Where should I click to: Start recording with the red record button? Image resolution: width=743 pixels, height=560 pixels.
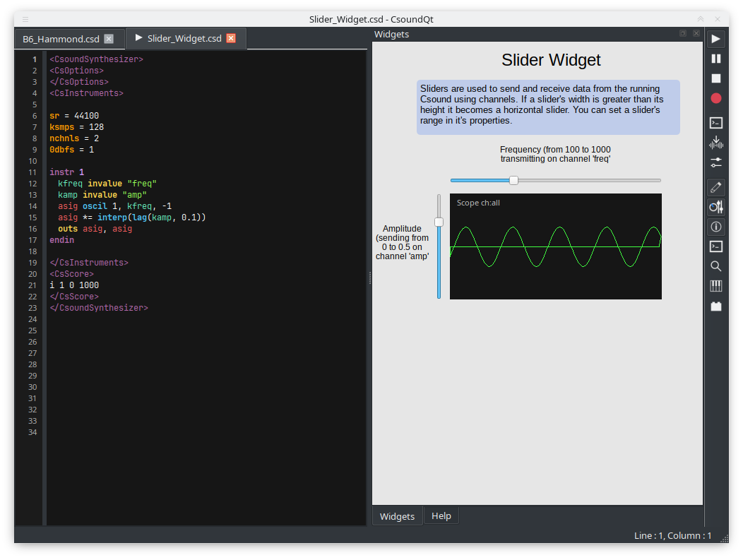click(x=716, y=99)
